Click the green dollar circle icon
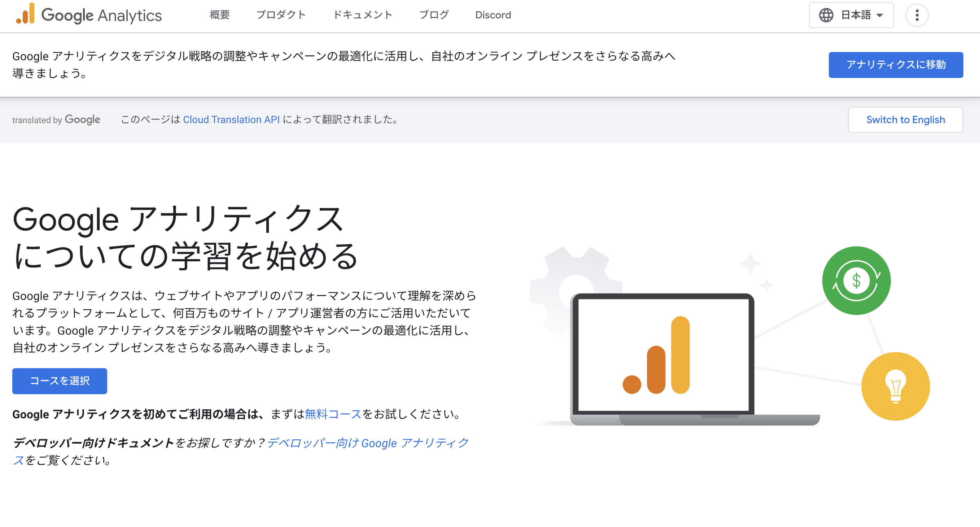Image resolution: width=980 pixels, height=527 pixels. coord(856,281)
